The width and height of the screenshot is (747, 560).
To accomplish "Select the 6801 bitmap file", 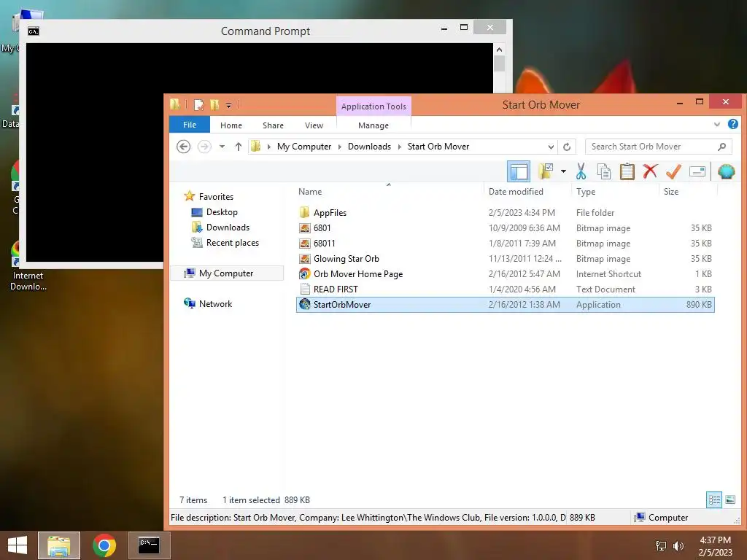I will point(505,228).
